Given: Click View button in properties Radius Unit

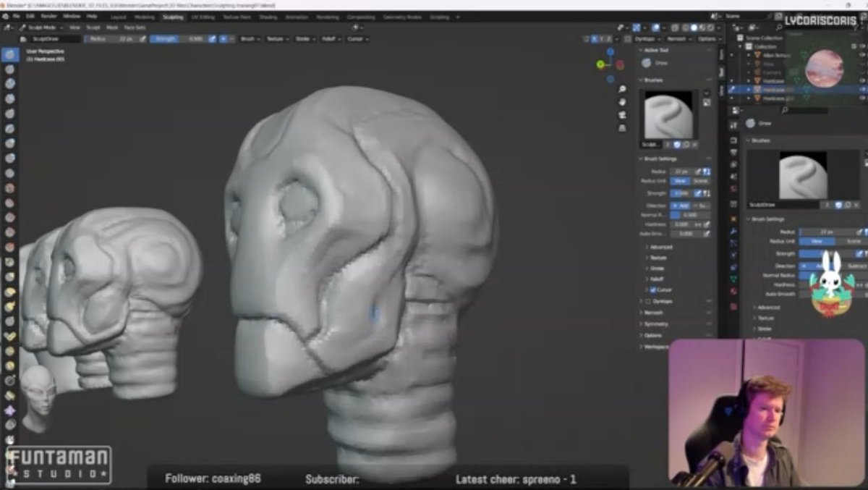Looking at the screenshot, I should (x=817, y=241).
